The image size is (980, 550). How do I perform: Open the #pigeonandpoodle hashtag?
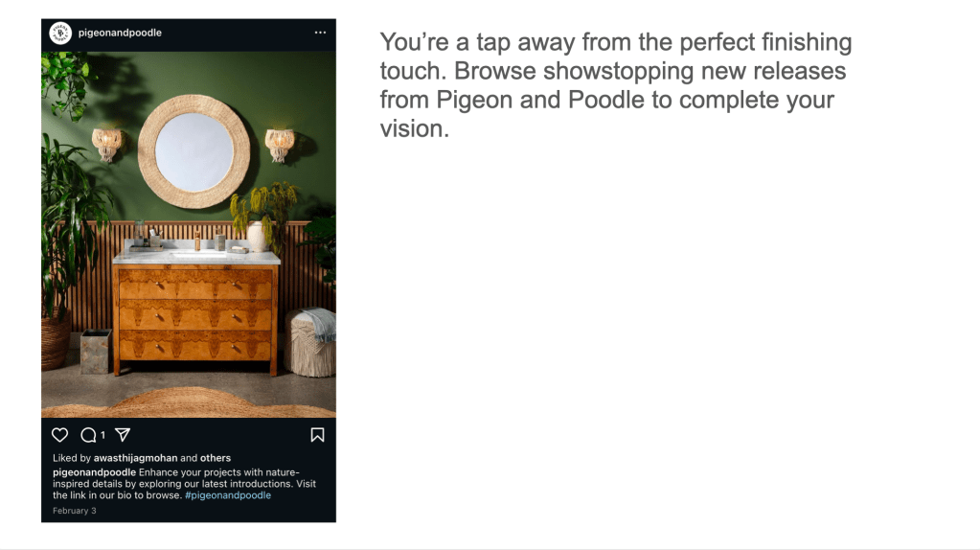tap(228, 495)
